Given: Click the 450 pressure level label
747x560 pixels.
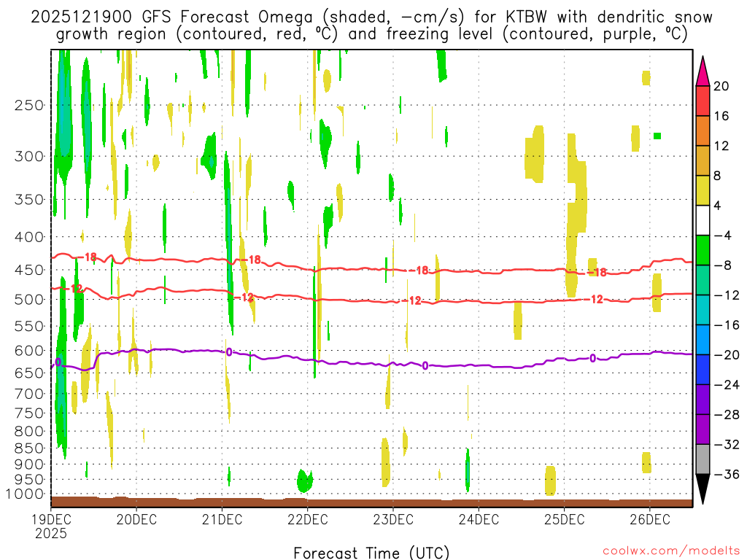Looking at the screenshot, I should (29, 270).
